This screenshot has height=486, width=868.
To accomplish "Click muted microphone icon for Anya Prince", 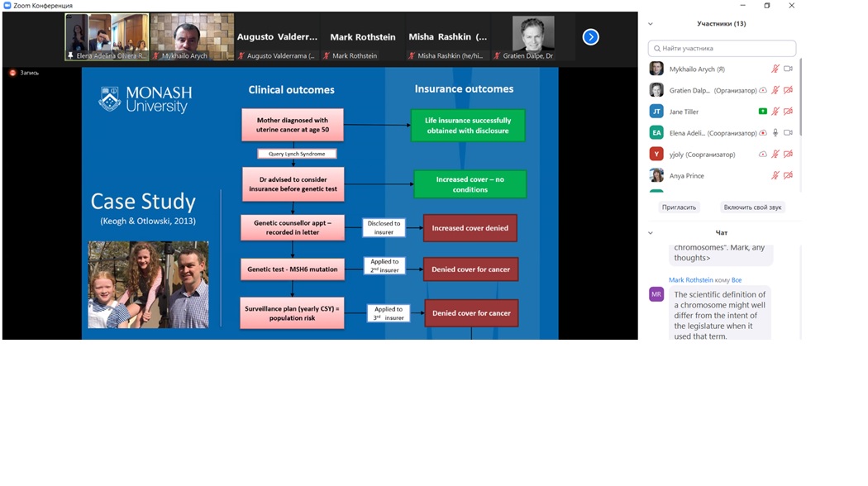I will 775,175.
